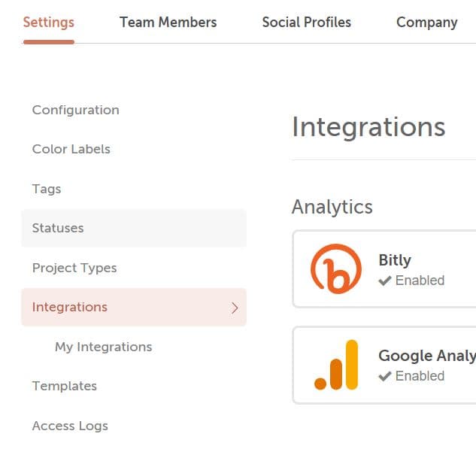Open the Google Analytics integration title
The width and height of the screenshot is (476, 452).
pos(426,356)
